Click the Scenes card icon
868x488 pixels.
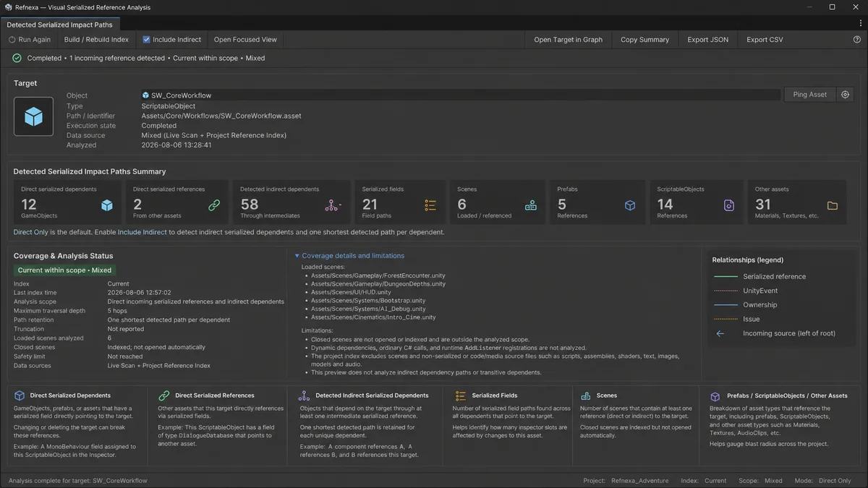[531, 205]
